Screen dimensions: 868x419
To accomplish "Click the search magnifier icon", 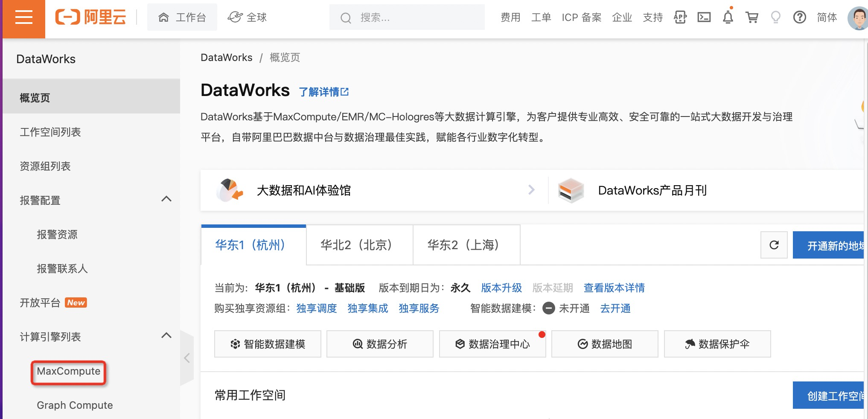I will (345, 18).
